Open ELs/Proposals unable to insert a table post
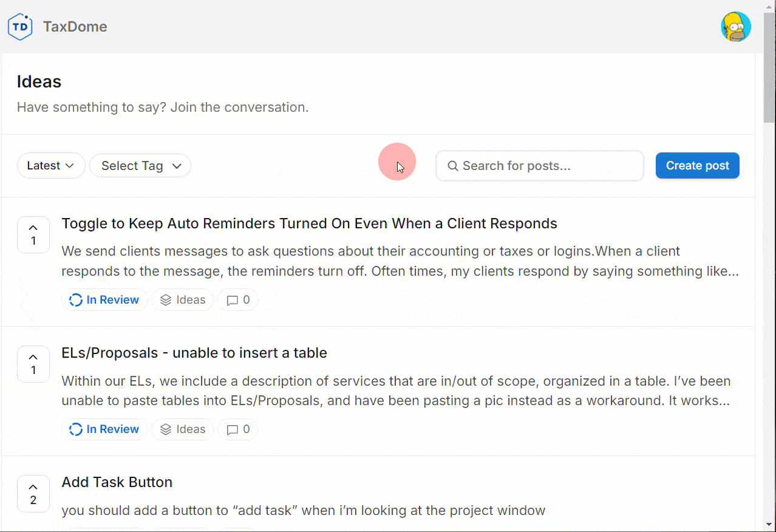The image size is (776, 532). (194, 353)
